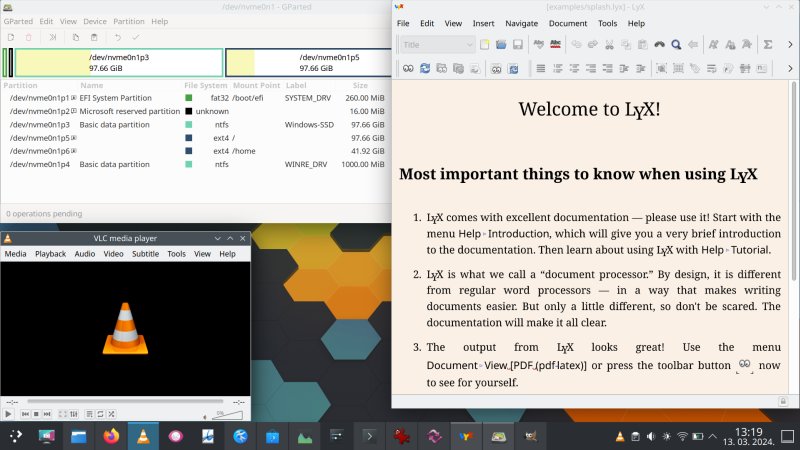The height and width of the screenshot is (450, 800).
Task: Select /dev/nvme0n1p5 block in GParted disk map
Action: point(309,62)
